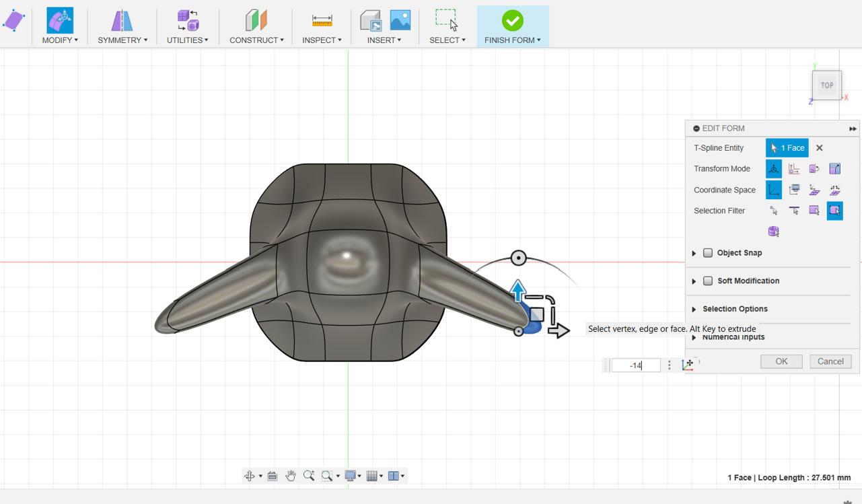Click OK in Edit Form dialog
The height and width of the screenshot is (504, 862).
tap(781, 361)
